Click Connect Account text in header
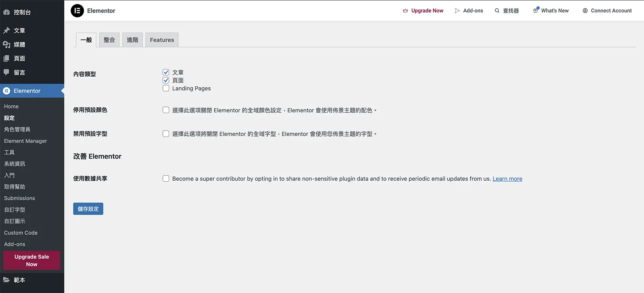Image resolution: width=644 pixels, height=293 pixels. (611, 11)
